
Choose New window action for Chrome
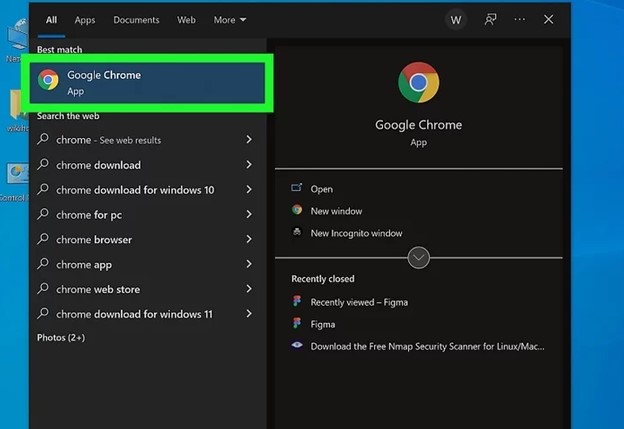(x=336, y=211)
